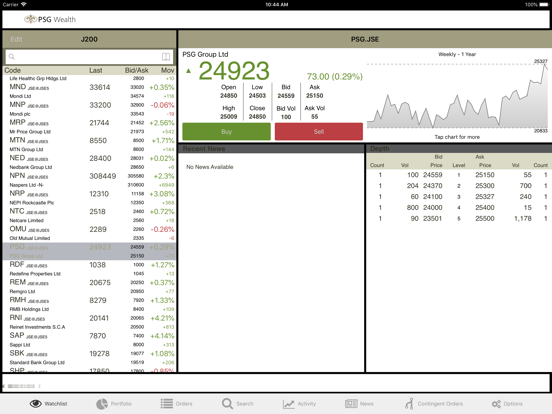Open the Orders list icon
The width and height of the screenshot is (552, 414).
[167, 404]
